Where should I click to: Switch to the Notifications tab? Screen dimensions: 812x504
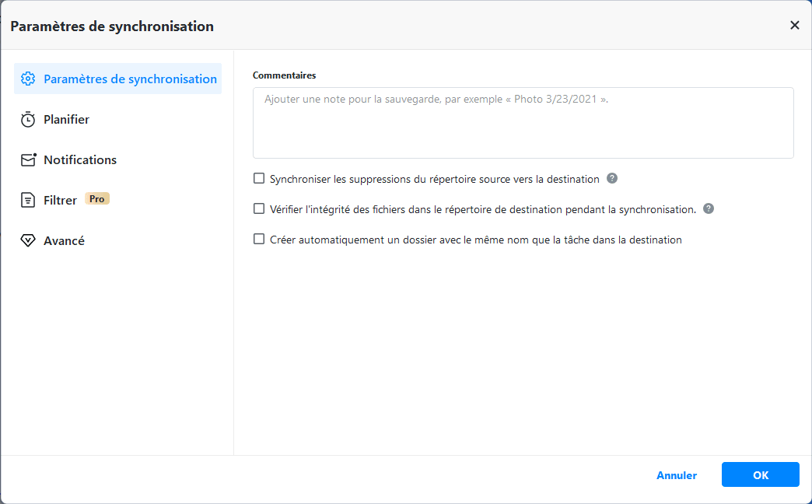click(x=80, y=160)
